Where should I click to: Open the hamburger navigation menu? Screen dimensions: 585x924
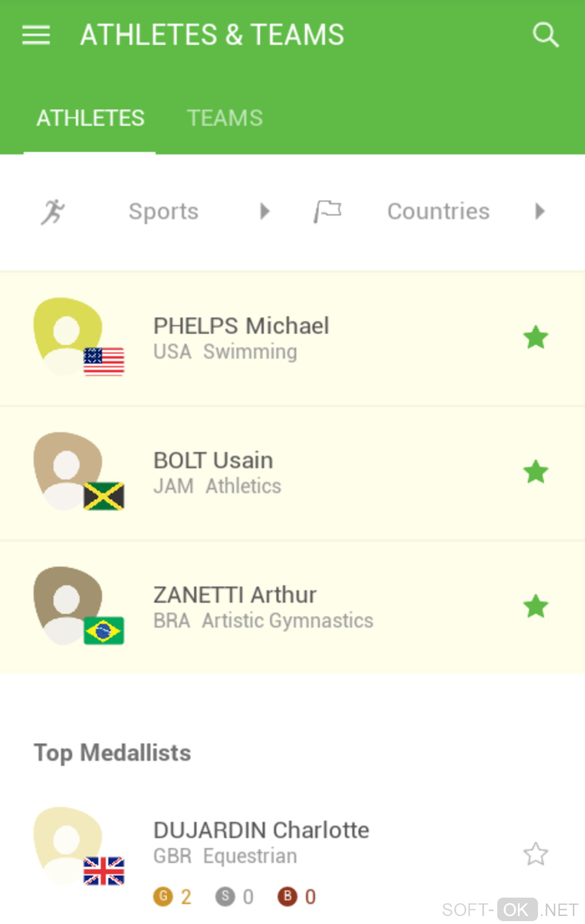tap(36, 35)
